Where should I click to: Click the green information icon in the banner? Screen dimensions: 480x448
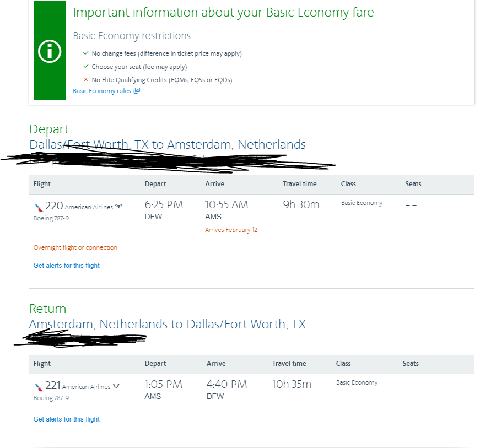[50, 51]
